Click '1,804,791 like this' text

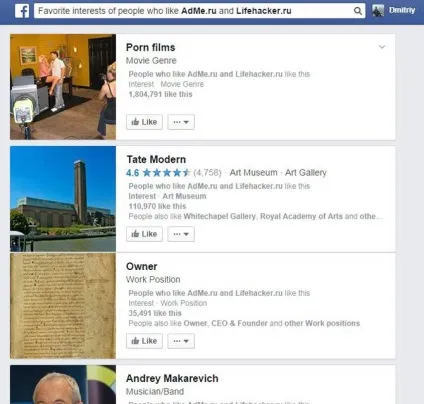coord(160,94)
